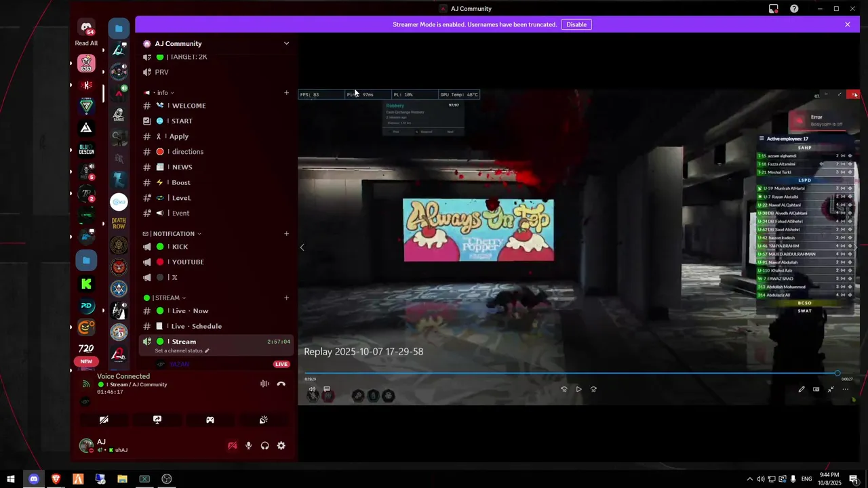Collapse the STREAM category
This screenshot has height=488, width=868.
[165, 298]
